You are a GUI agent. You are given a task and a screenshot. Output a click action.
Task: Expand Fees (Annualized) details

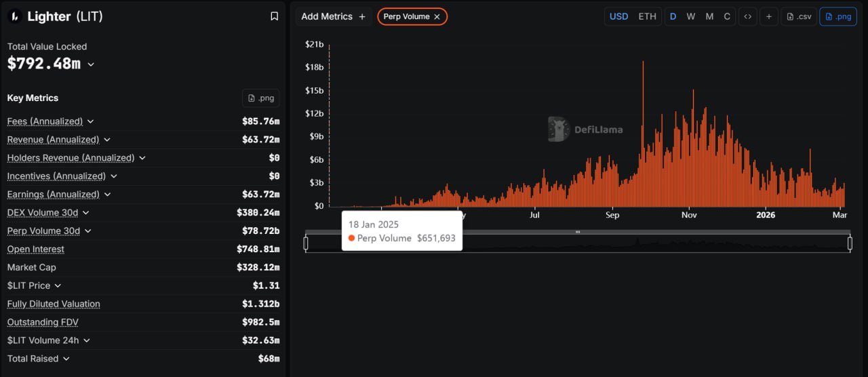tap(90, 121)
